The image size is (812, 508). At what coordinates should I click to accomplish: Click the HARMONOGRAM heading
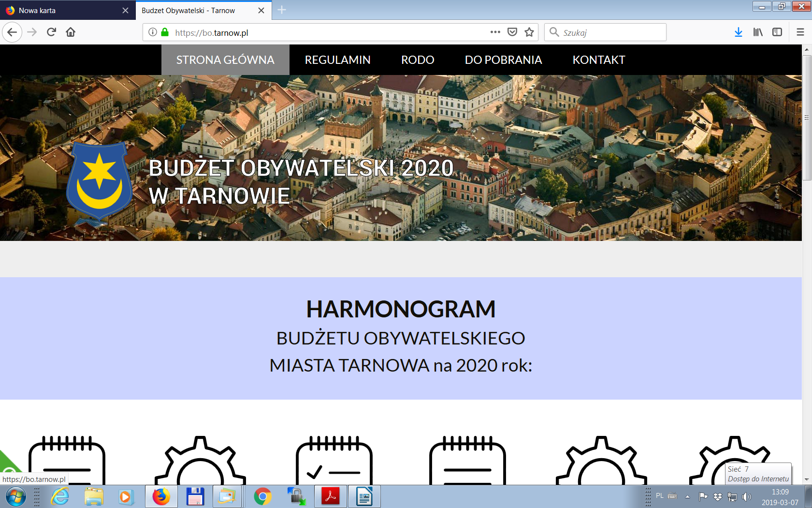[401, 309]
